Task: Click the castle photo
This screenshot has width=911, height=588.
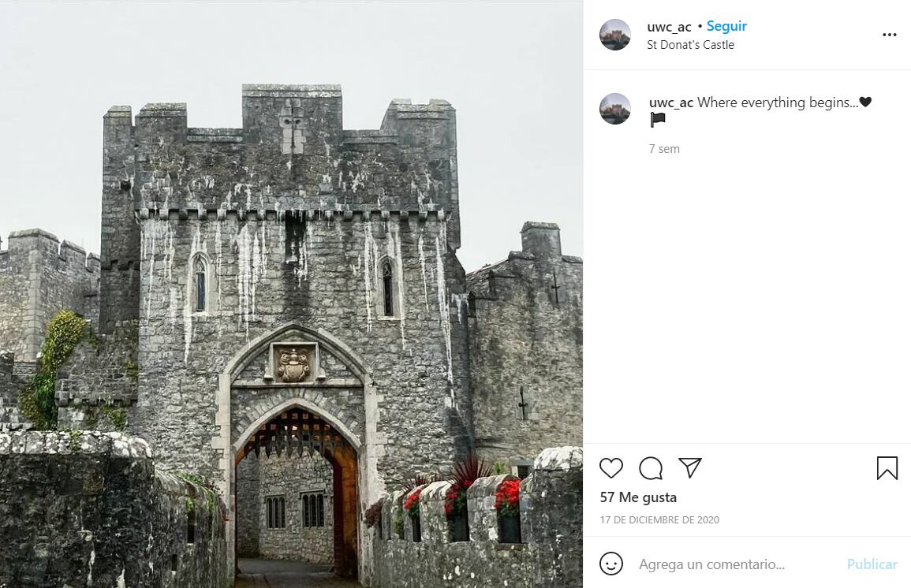Action: [x=291, y=294]
